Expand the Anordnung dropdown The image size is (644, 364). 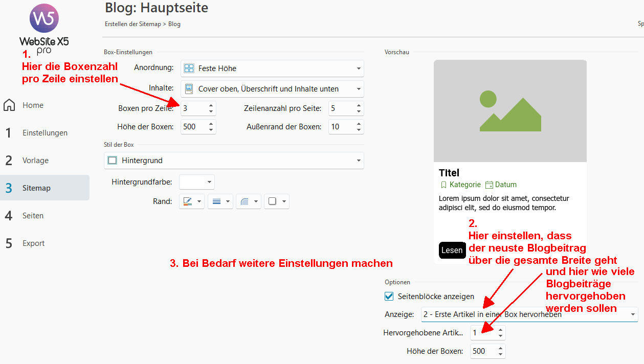coord(272,69)
